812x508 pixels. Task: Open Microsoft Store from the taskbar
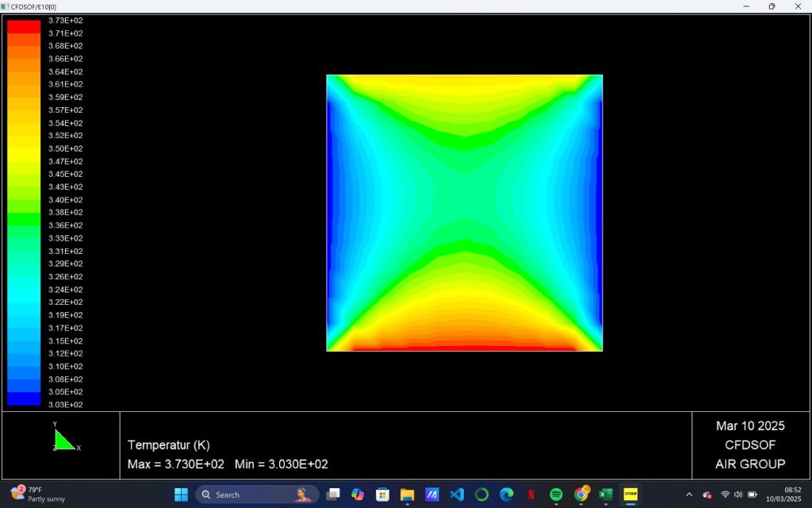[382, 495]
